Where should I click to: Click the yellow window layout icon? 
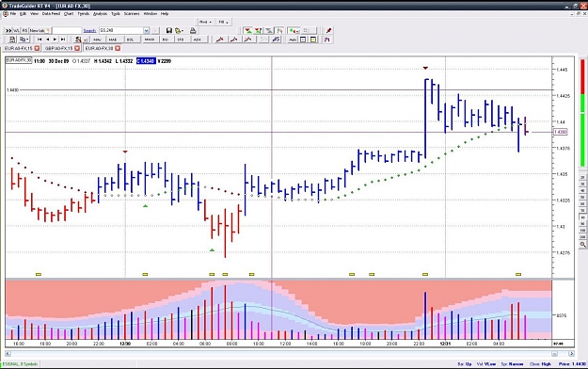click(x=313, y=40)
